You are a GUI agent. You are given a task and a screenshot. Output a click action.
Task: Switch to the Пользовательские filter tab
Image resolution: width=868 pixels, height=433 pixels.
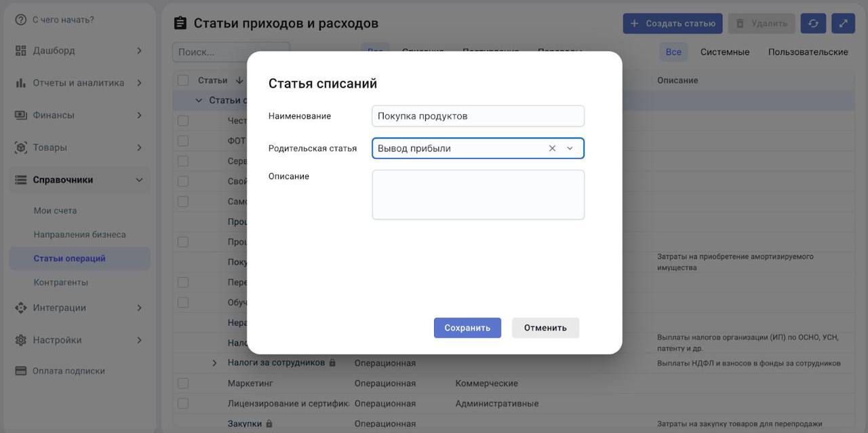pyautogui.click(x=808, y=52)
